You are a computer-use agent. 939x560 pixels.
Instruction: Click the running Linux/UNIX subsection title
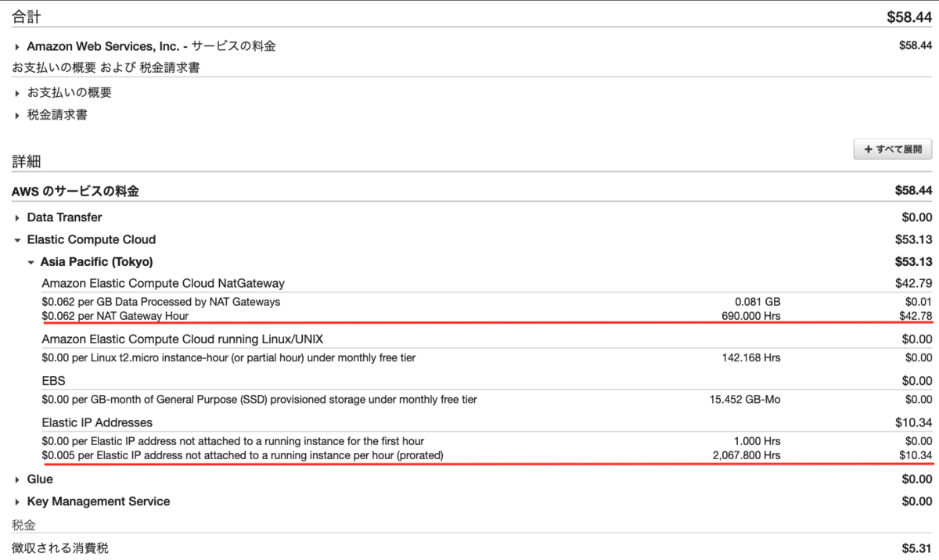pos(182,339)
